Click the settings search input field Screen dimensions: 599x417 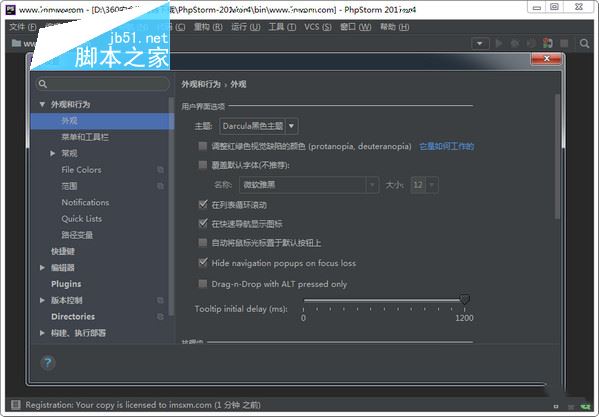point(103,84)
